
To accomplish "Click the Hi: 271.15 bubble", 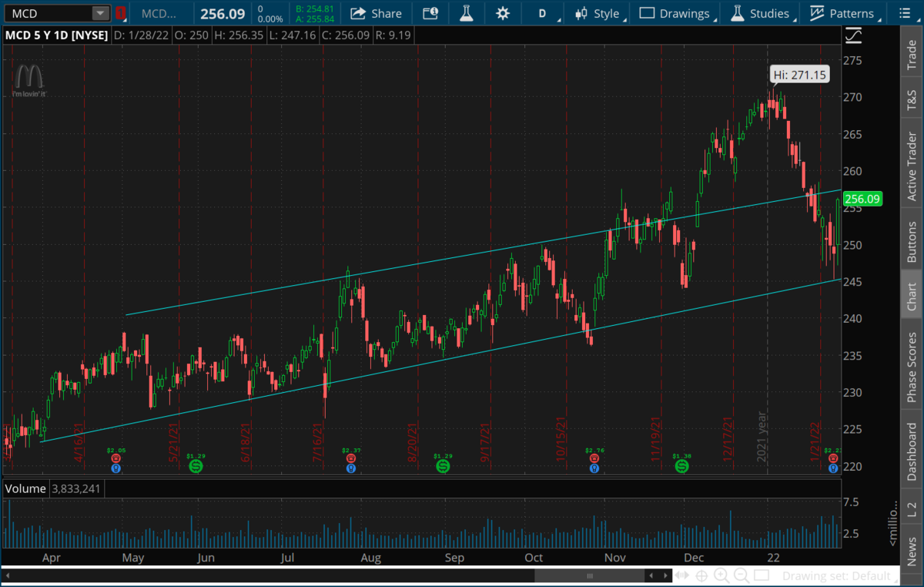I will click(x=799, y=75).
